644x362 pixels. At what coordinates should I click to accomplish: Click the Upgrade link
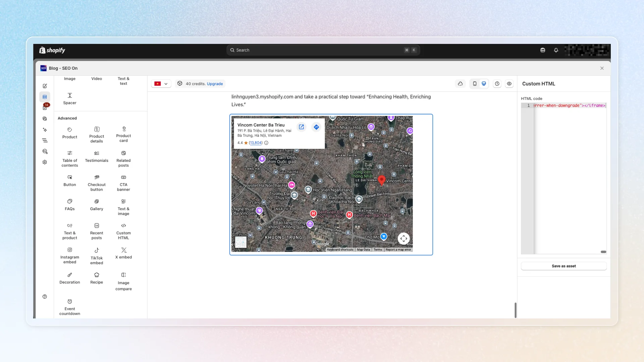point(215,84)
